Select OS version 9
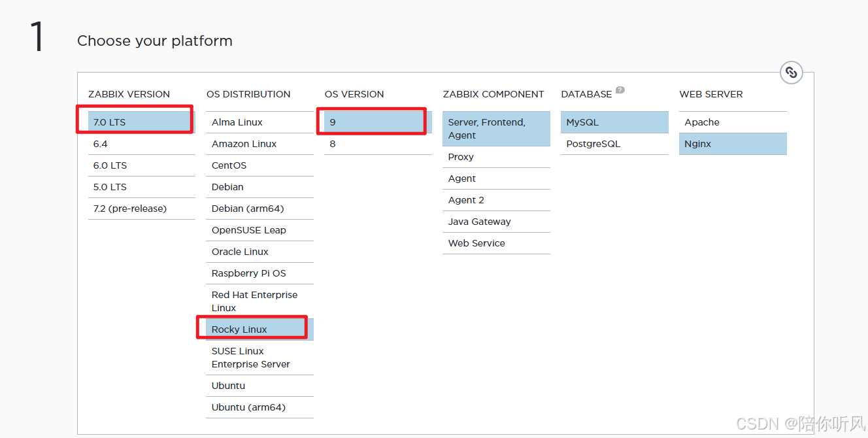This screenshot has height=438, width=868. tap(378, 122)
